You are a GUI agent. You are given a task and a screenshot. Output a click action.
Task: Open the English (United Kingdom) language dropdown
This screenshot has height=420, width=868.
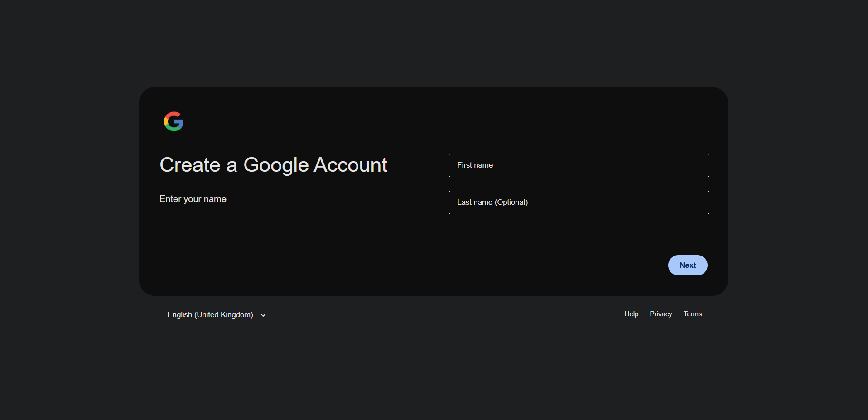tap(217, 315)
